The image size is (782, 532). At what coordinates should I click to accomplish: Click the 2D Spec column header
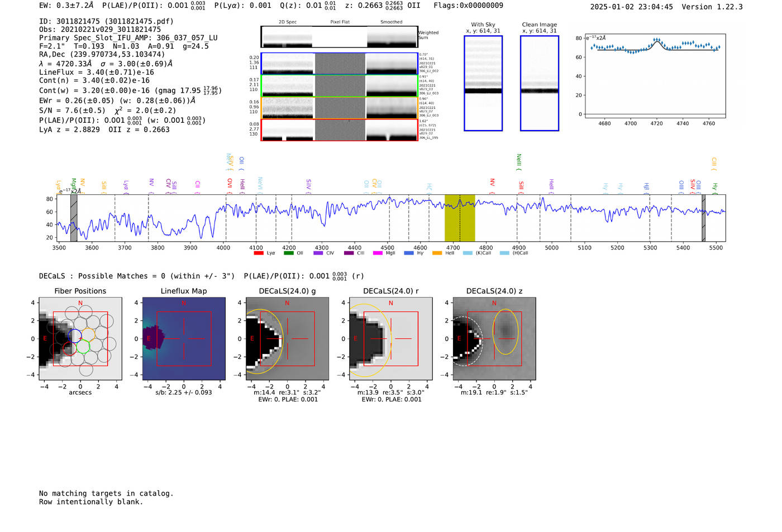pyautogui.click(x=288, y=22)
